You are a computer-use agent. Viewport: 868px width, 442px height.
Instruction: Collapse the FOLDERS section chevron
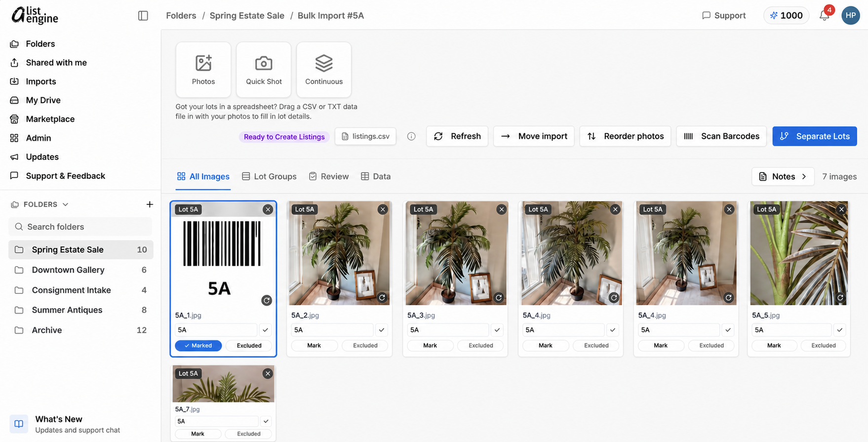point(65,204)
